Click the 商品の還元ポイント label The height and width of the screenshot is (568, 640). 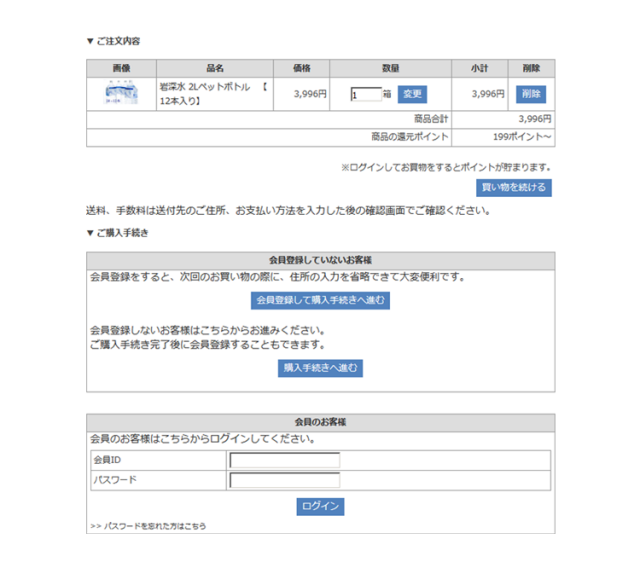click(x=409, y=137)
